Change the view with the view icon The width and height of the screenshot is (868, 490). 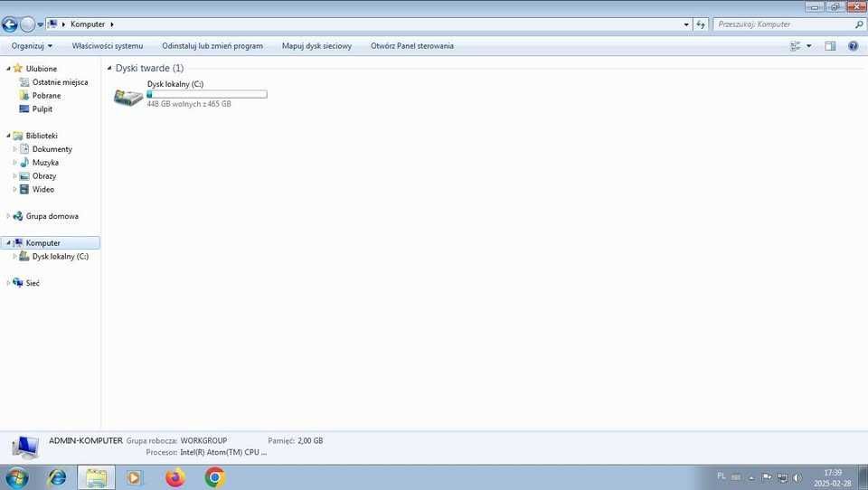tap(796, 46)
